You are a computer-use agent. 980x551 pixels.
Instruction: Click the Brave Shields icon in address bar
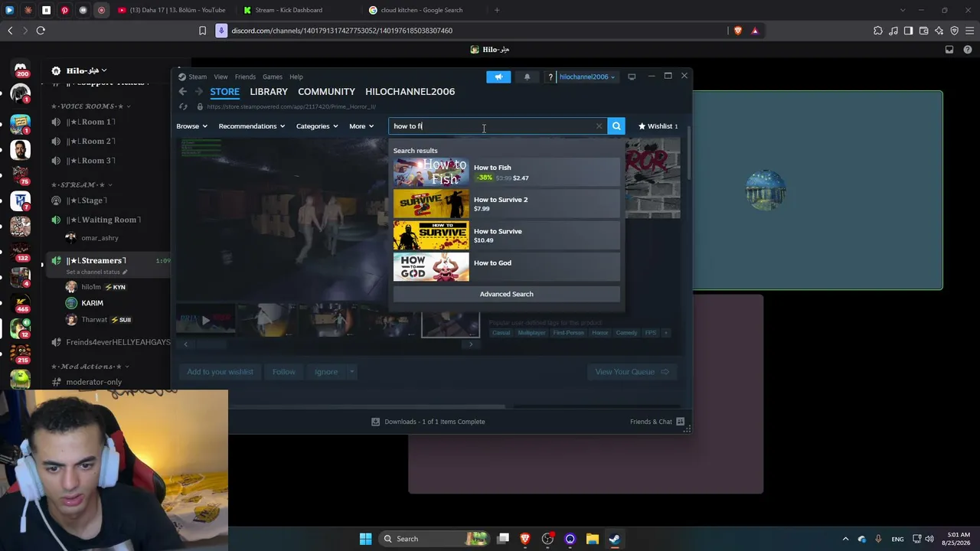point(738,31)
